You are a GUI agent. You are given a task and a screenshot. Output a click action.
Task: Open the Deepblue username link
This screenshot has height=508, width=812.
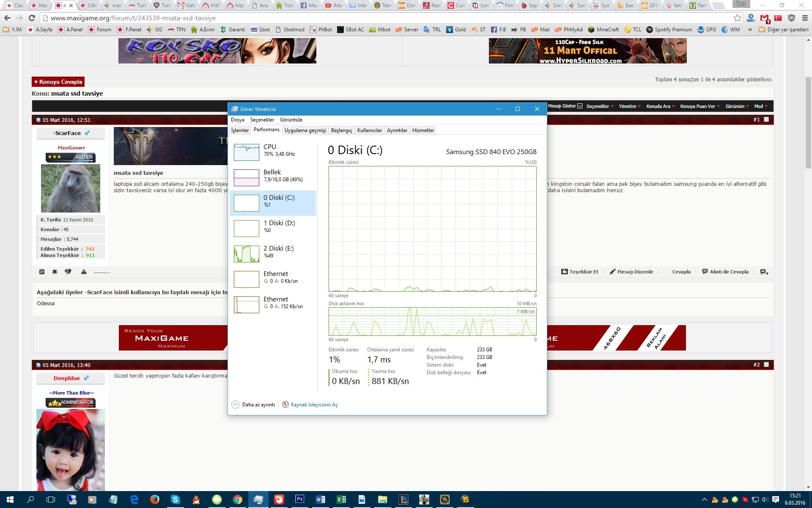tap(66, 378)
